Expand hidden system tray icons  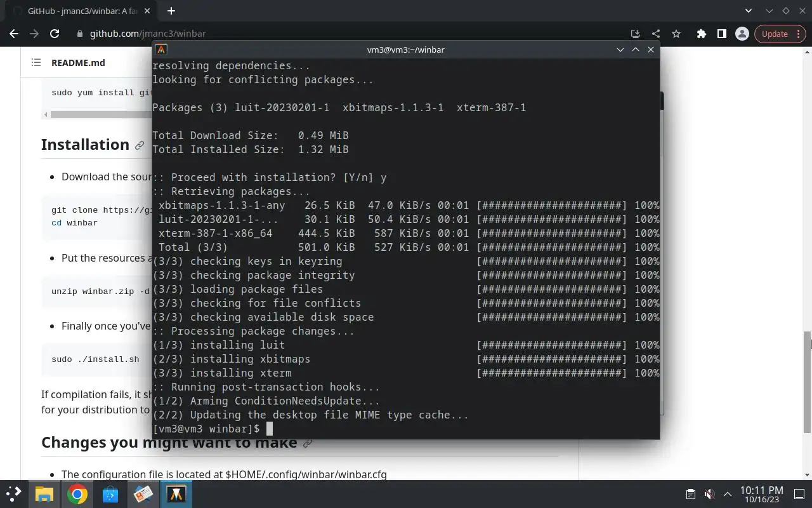coord(728,494)
